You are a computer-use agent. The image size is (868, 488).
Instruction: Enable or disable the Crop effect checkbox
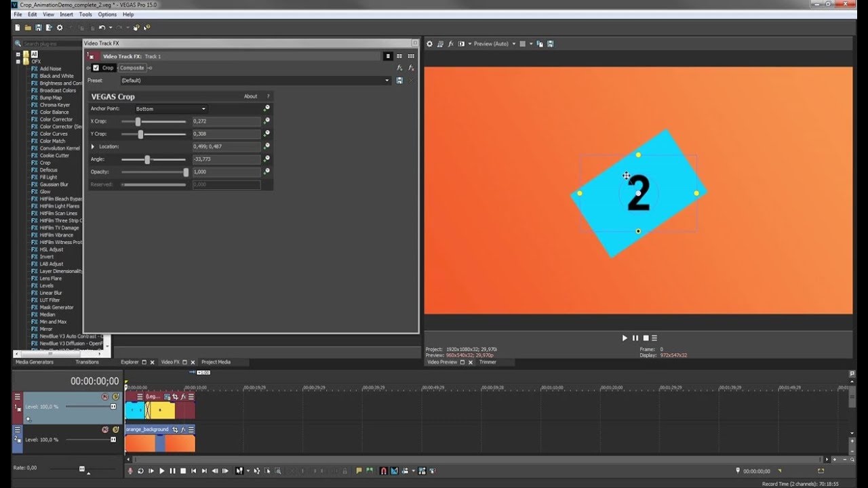click(x=96, y=68)
